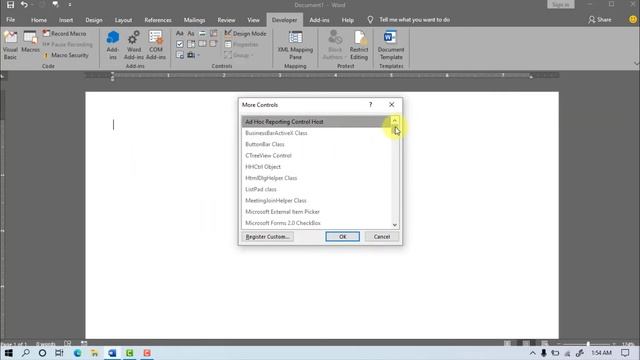
Task: Open the blue Add-ins store button
Action: (113, 45)
